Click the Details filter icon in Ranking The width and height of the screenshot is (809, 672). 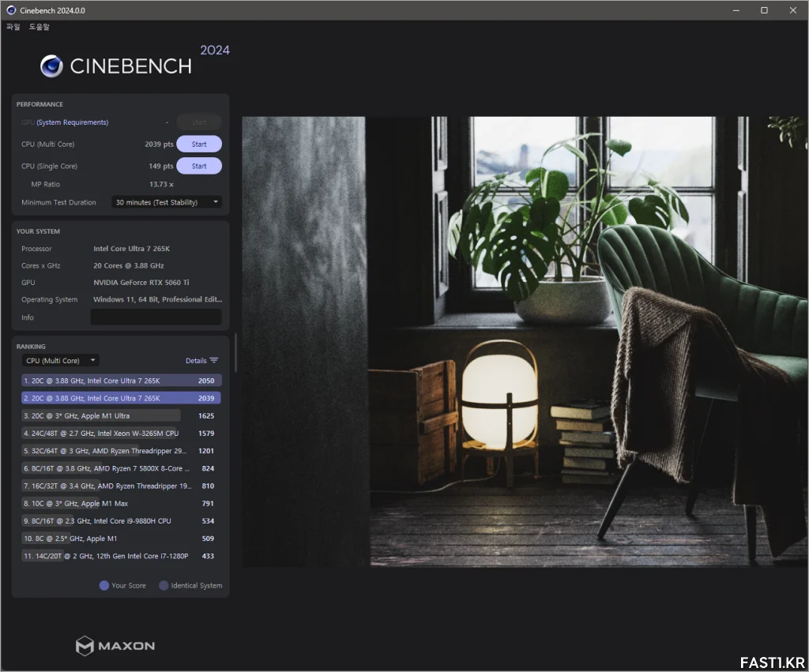(214, 361)
